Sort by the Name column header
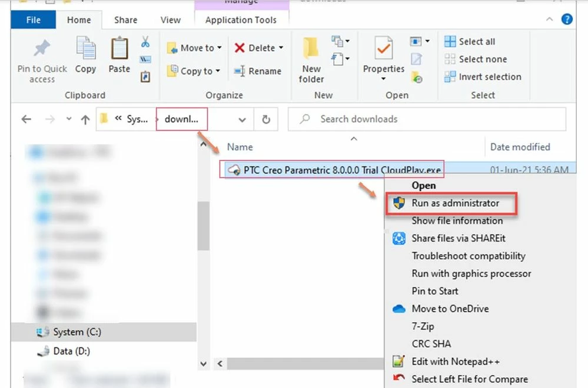This screenshot has width=588, height=388. tap(240, 147)
